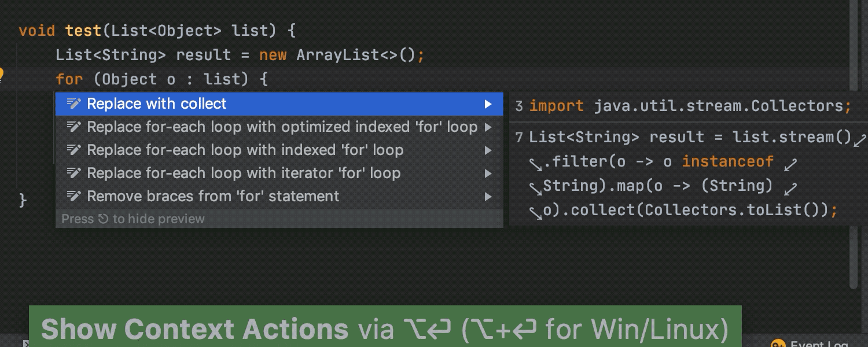Screen dimensions: 868x347
Task: Expand submenu arrow for 'Remove braces' action
Action: [488, 197]
